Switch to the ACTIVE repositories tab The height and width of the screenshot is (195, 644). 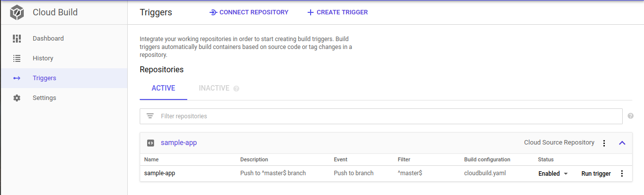(163, 88)
